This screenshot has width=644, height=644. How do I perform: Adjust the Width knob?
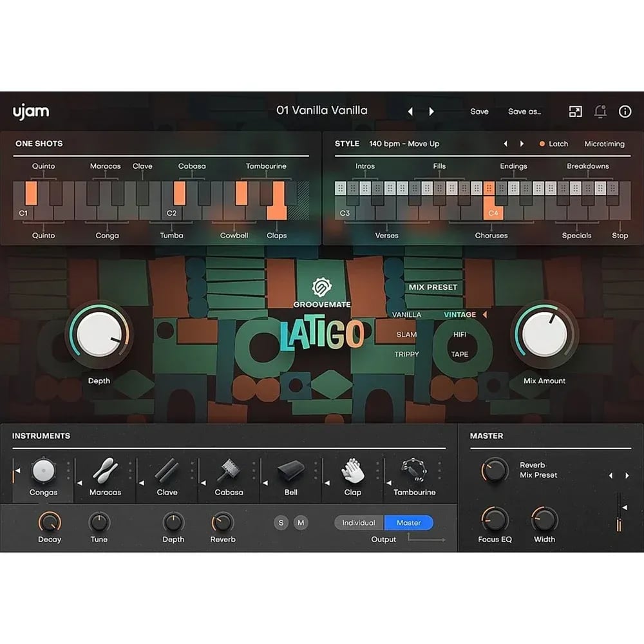(x=544, y=519)
